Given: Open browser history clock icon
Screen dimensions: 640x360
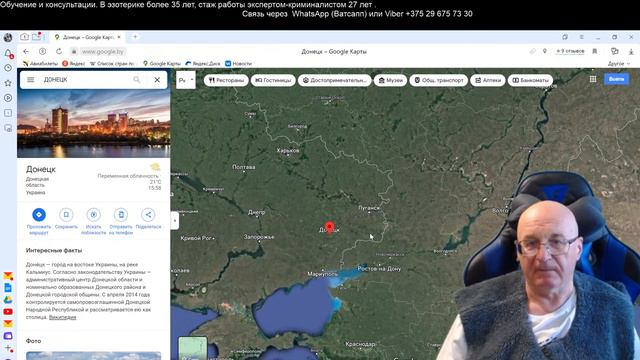Looking at the screenshot, I should pos(8,68).
